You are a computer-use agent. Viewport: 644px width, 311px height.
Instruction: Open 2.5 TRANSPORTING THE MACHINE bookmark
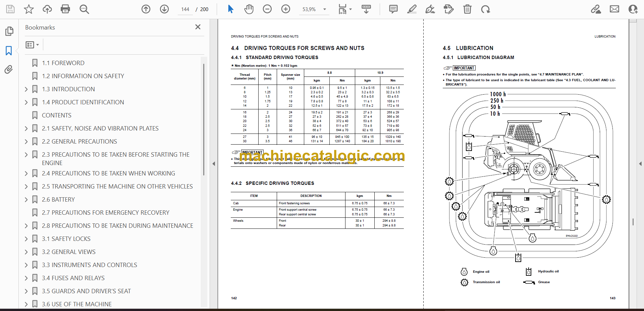tap(117, 187)
